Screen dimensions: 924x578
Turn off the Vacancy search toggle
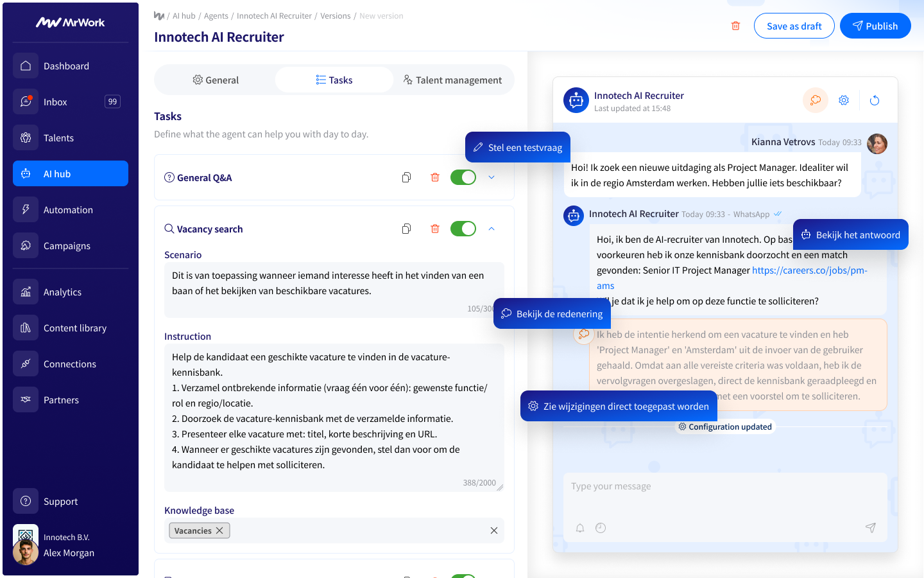[463, 229]
